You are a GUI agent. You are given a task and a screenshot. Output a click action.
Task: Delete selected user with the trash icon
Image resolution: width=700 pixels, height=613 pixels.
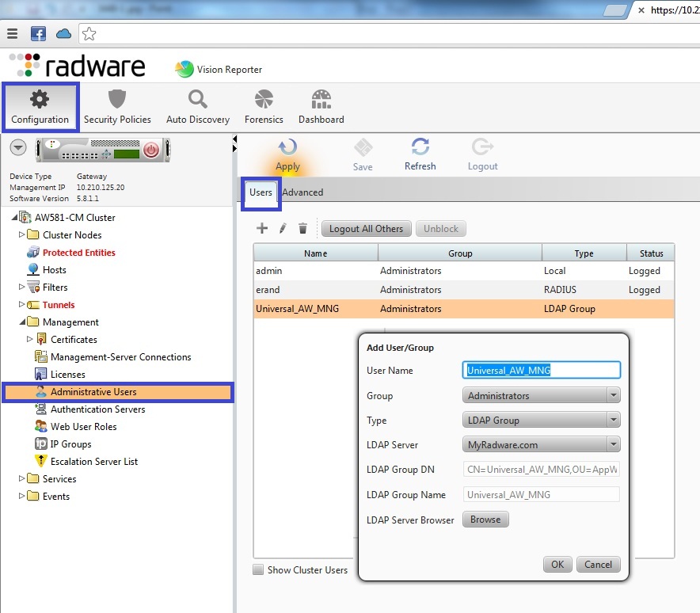303,228
